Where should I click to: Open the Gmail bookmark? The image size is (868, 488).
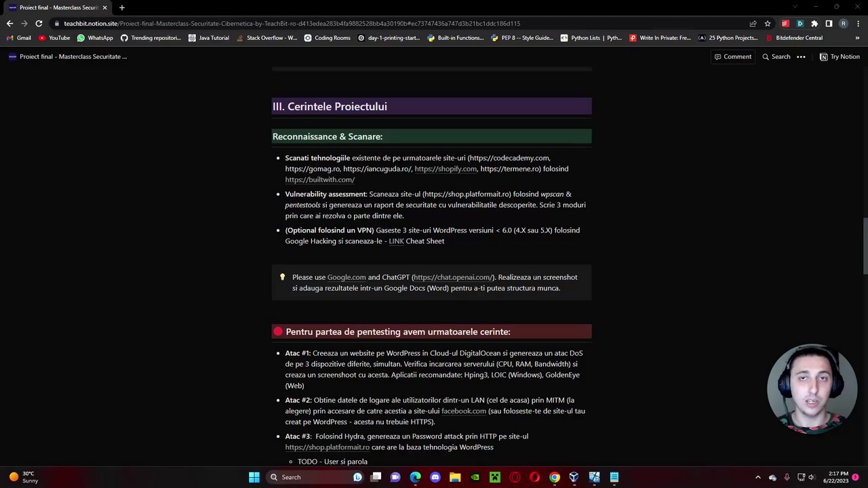pyautogui.click(x=19, y=38)
